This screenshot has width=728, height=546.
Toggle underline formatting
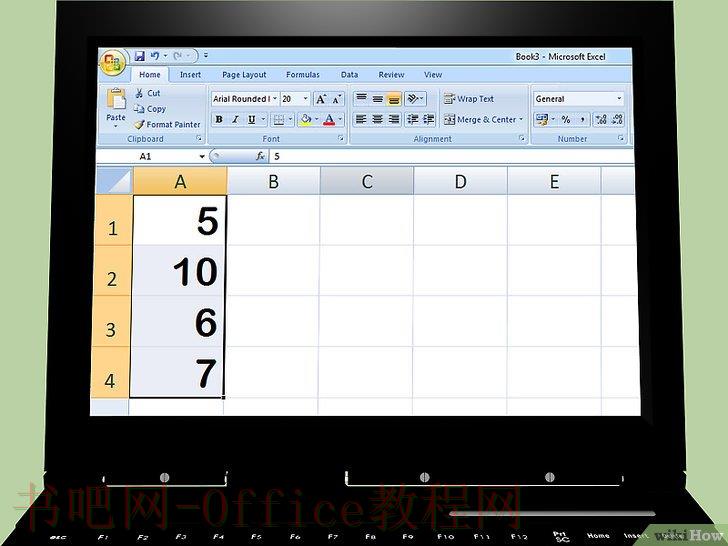[251, 120]
